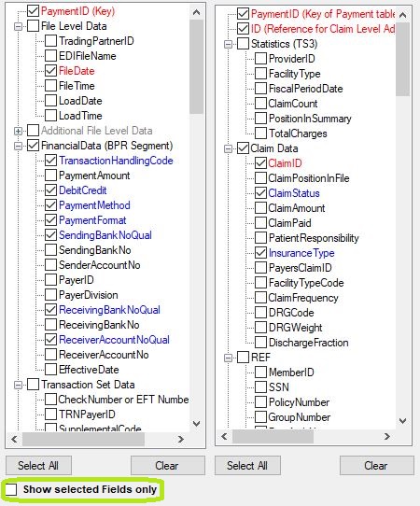Select the FiscalPeriodDate label

305,89
